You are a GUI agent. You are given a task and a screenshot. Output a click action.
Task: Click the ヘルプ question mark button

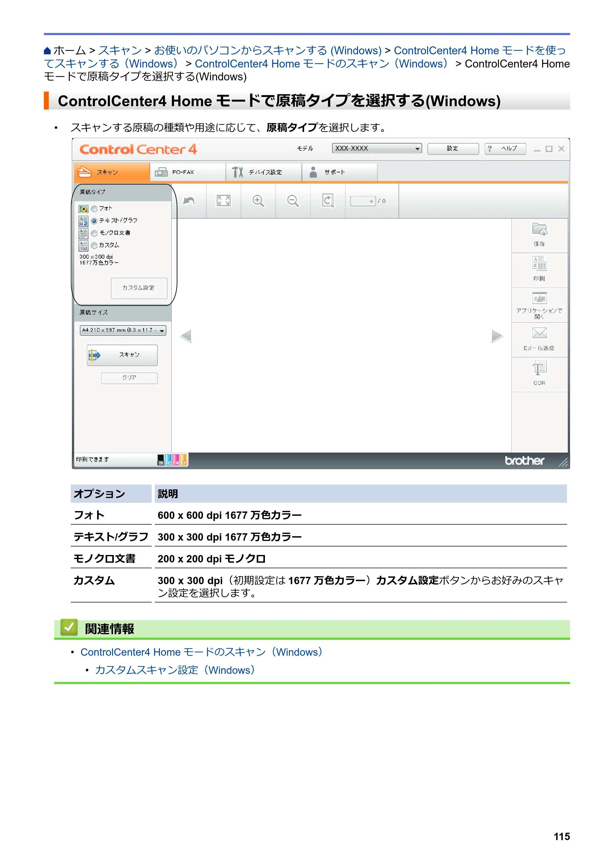coord(505,149)
